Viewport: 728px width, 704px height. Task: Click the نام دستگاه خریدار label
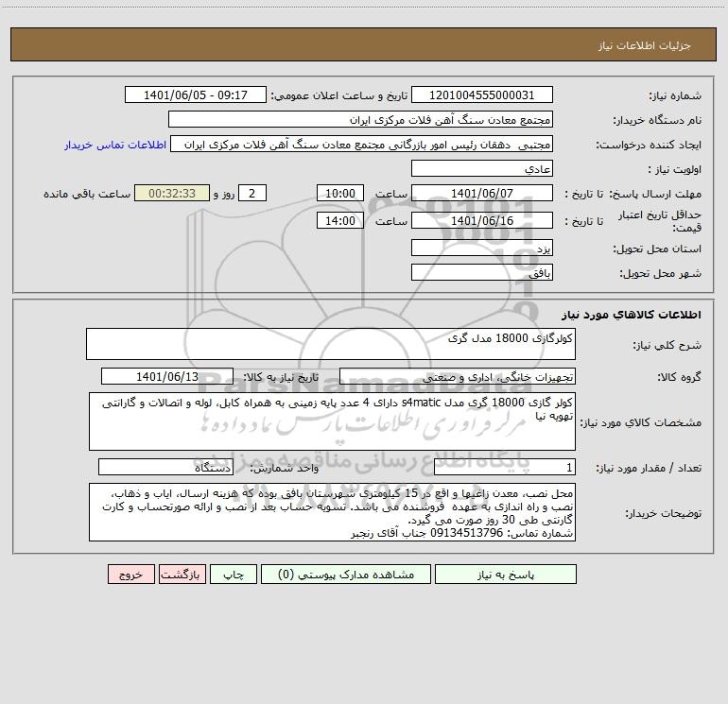(657, 121)
